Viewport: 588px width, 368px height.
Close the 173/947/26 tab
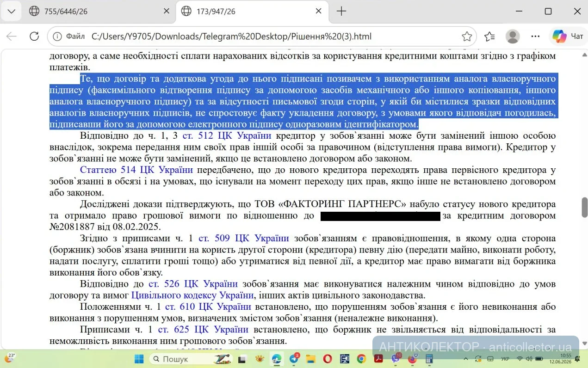319,11
